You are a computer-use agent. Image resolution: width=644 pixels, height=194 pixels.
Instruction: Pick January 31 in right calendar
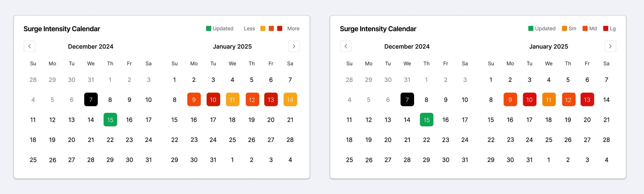529,160
